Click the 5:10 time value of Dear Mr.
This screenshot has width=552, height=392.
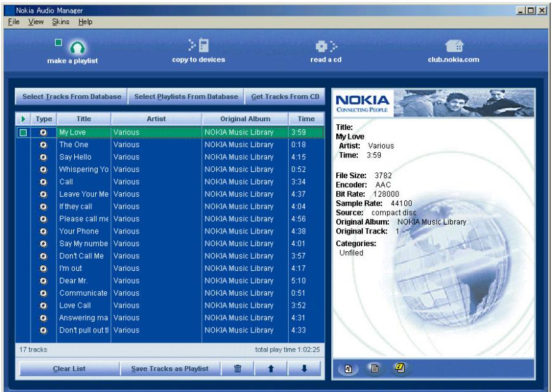(299, 281)
